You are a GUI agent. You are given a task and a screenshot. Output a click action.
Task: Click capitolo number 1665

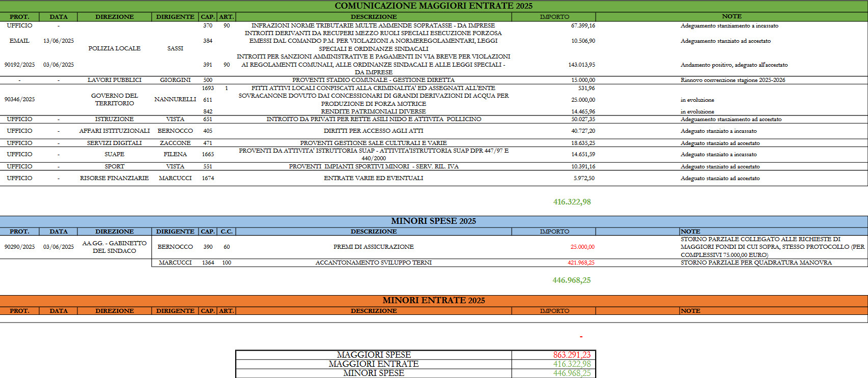[x=208, y=154]
